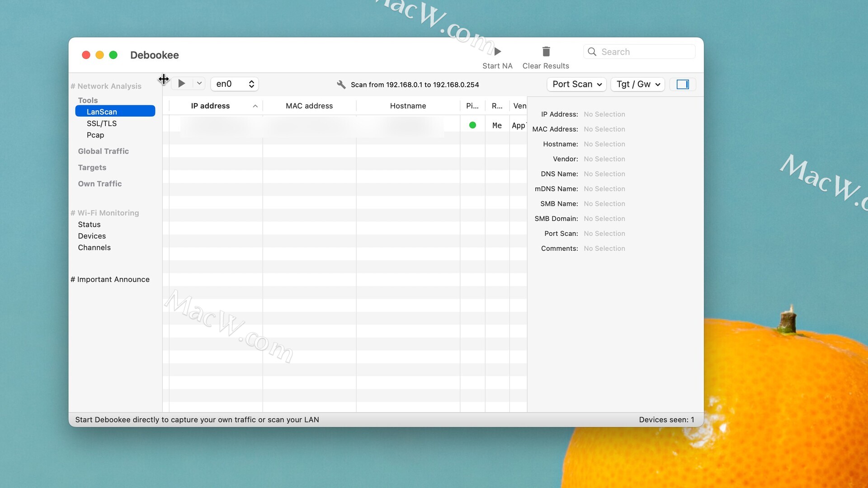The height and width of the screenshot is (488, 868).
Task: Click the R... column header
Action: pyautogui.click(x=497, y=106)
